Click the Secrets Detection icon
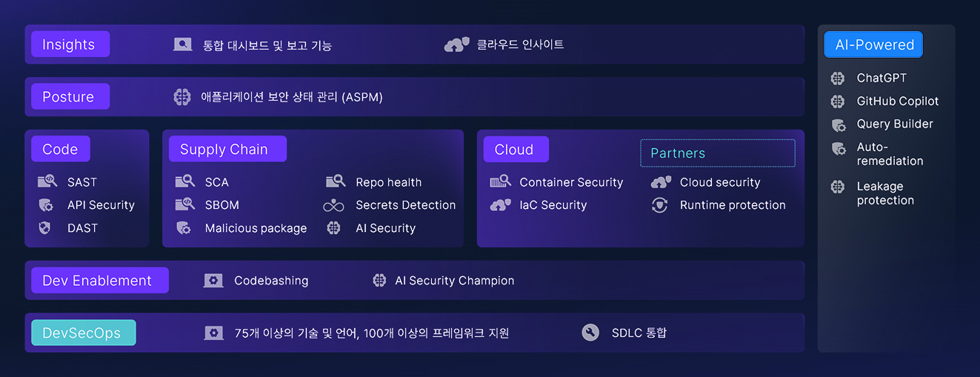Image resolution: width=980 pixels, height=377 pixels. coord(333,205)
